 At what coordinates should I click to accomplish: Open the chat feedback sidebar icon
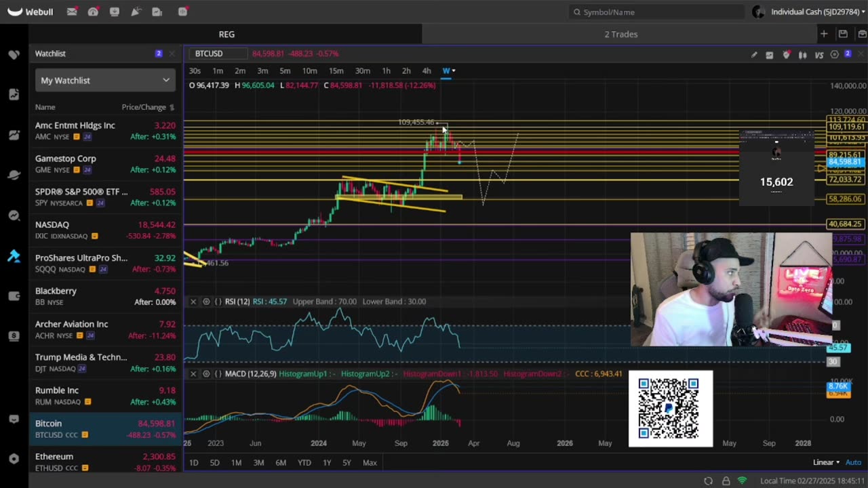[14, 420]
